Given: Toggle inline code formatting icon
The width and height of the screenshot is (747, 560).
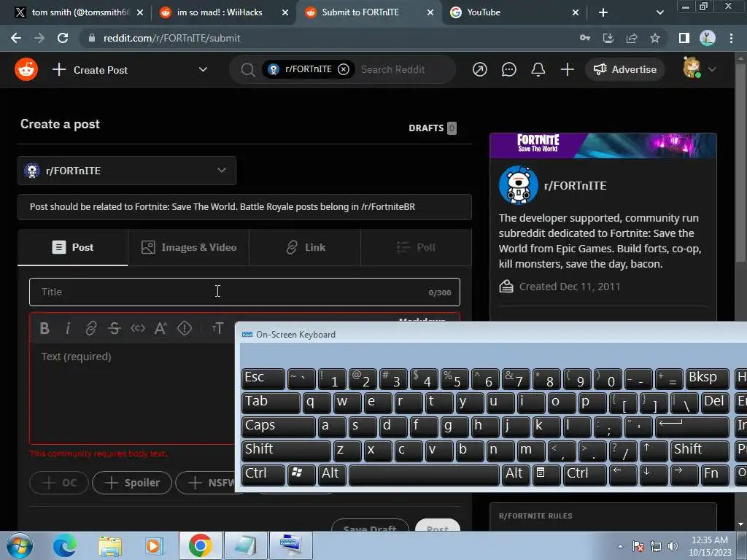Looking at the screenshot, I should click(x=138, y=328).
